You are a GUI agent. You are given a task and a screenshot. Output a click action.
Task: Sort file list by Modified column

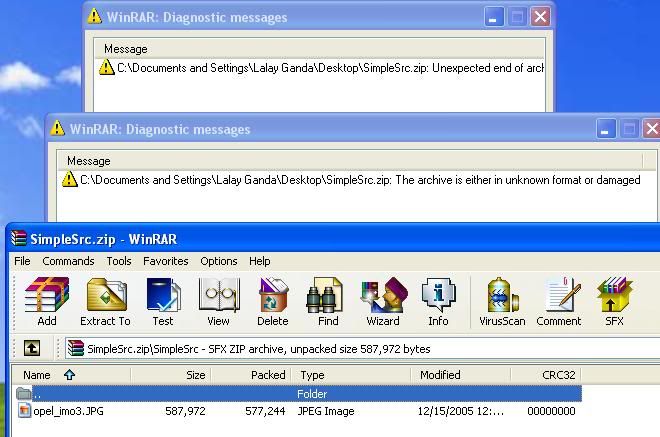coord(460,375)
